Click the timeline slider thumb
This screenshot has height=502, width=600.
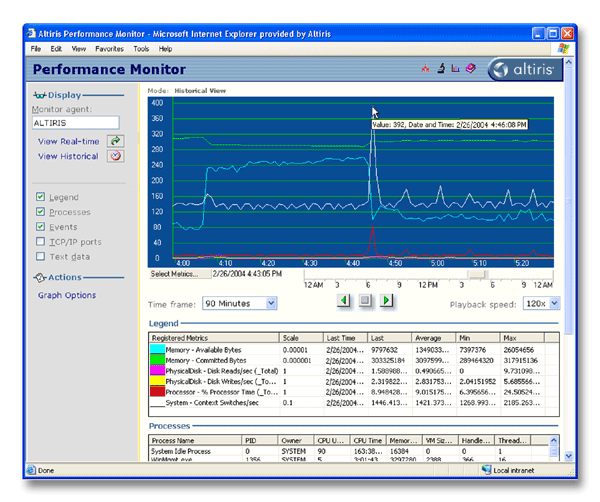coord(477,275)
